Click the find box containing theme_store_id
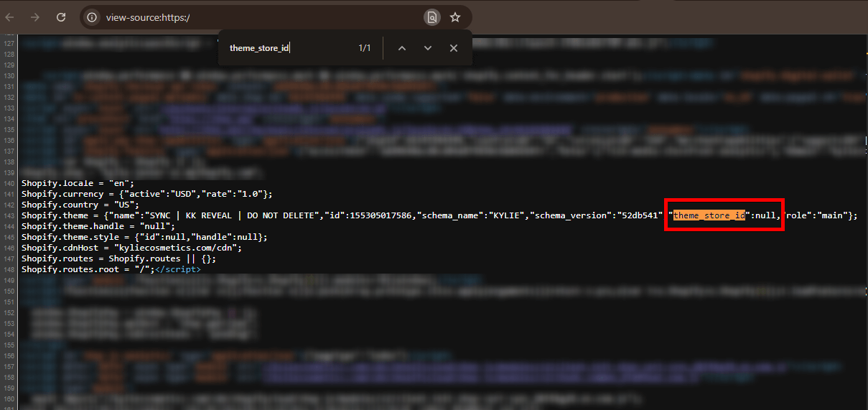This screenshot has height=410, width=868. pyautogui.click(x=287, y=48)
